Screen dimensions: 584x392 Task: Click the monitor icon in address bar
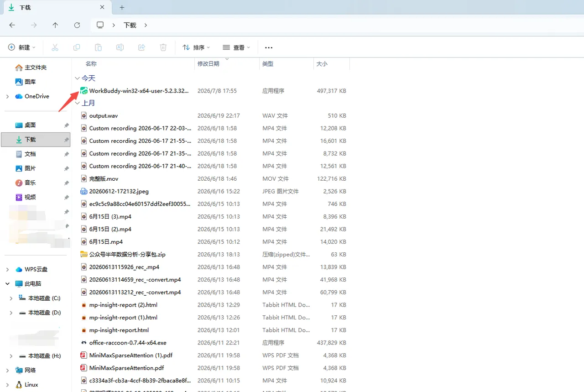(x=100, y=25)
